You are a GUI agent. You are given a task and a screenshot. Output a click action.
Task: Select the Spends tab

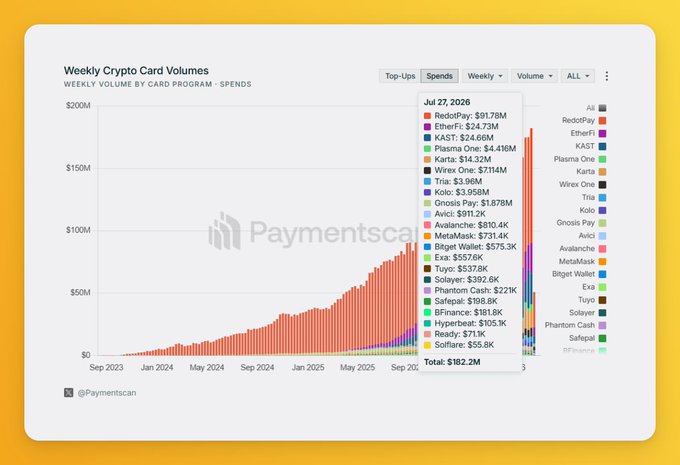[439, 76]
